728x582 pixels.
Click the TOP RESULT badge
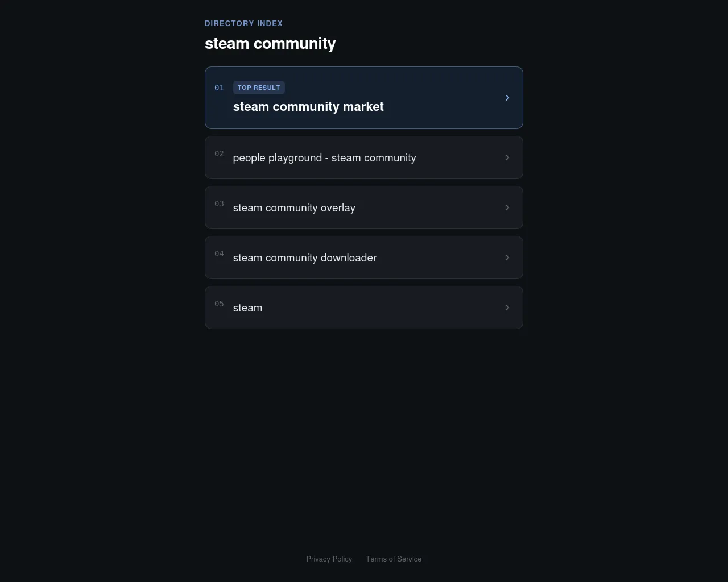259,88
